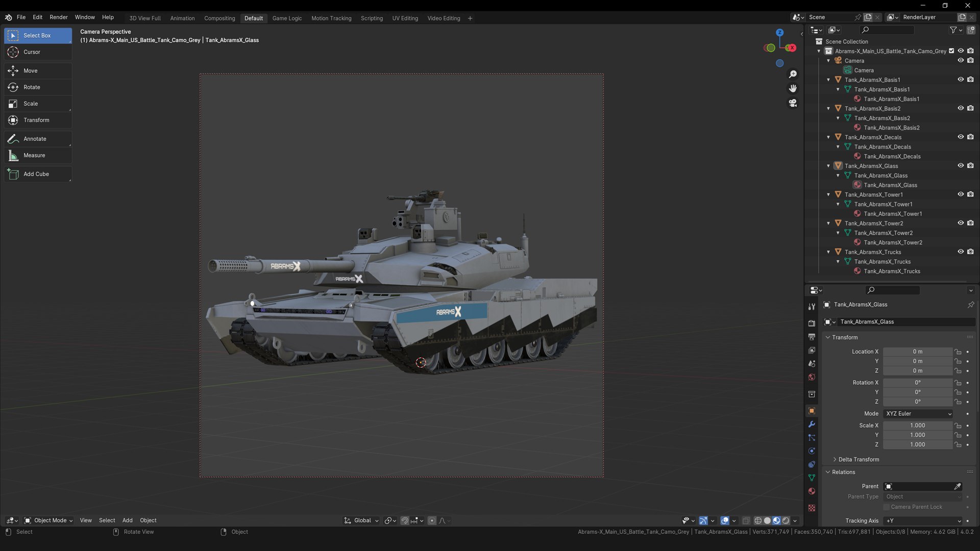Collapse Tank_AbramsX_Basis2 tree item
980x551 pixels.
[828, 109]
